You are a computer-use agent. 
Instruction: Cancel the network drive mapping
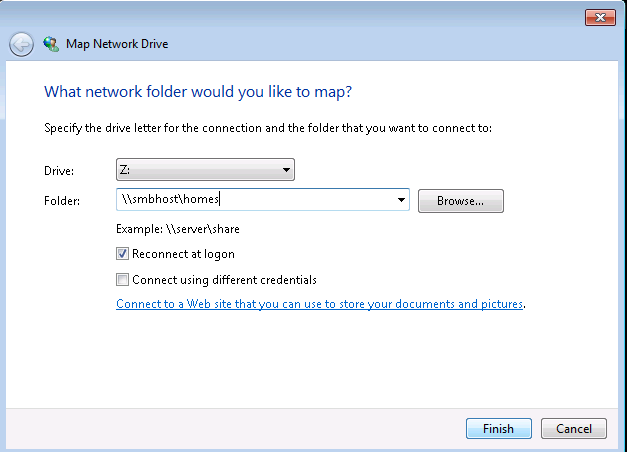pos(573,429)
